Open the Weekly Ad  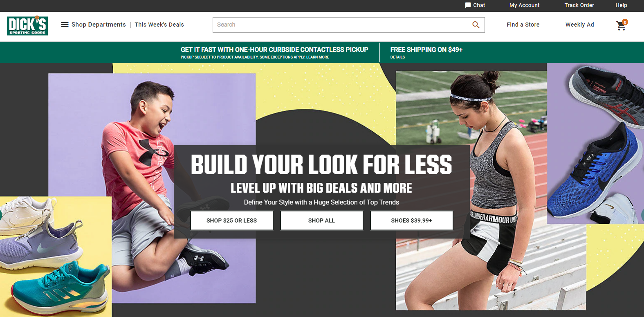point(579,25)
